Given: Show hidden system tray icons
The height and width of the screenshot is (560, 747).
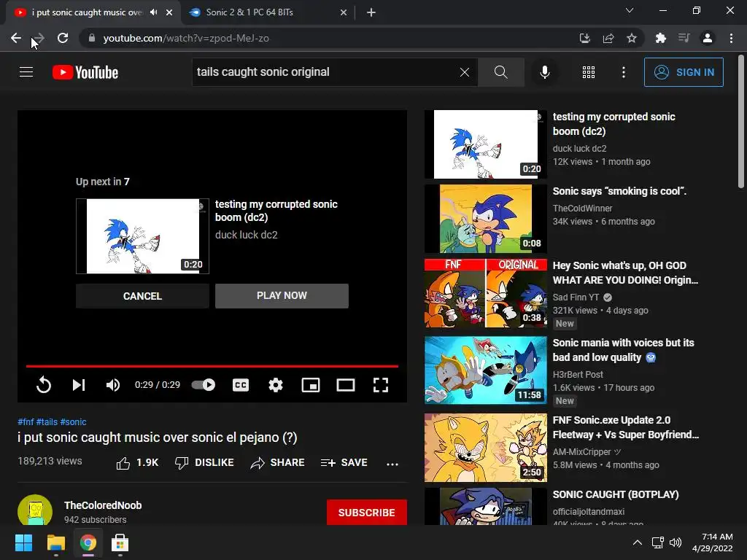Looking at the screenshot, I should pyautogui.click(x=637, y=542).
